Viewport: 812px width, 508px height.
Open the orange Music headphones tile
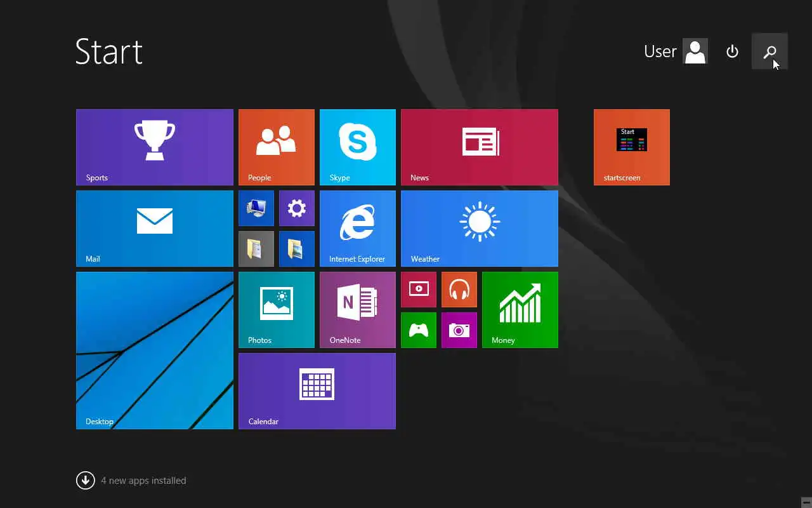(x=459, y=290)
